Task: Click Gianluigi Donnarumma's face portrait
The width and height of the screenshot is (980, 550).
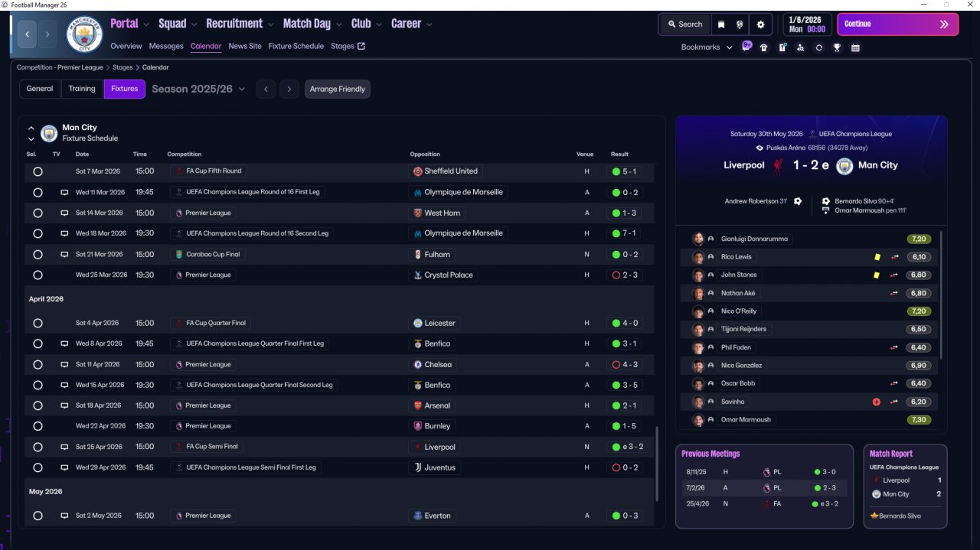Action: (698, 239)
